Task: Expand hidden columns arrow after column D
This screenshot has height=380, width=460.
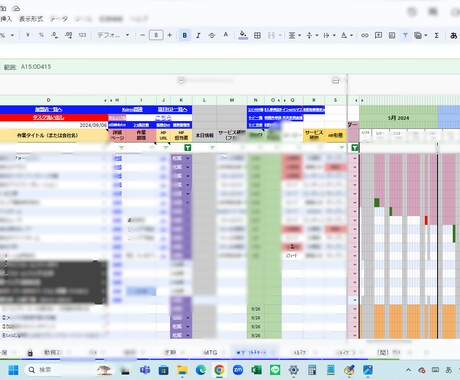Action: tap(105, 100)
